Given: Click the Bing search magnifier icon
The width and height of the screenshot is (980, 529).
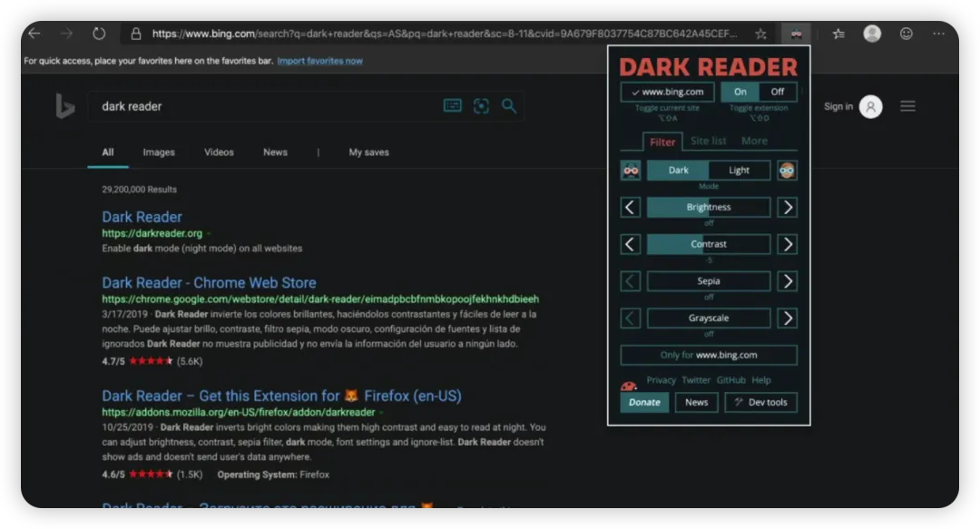Looking at the screenshot, I should [509, 105].
